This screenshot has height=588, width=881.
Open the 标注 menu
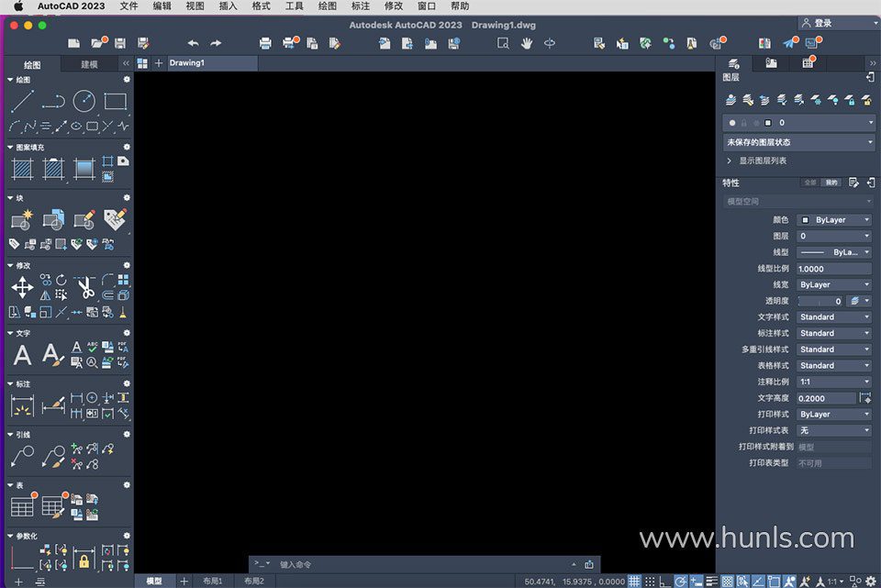click(x=360, y=6)
